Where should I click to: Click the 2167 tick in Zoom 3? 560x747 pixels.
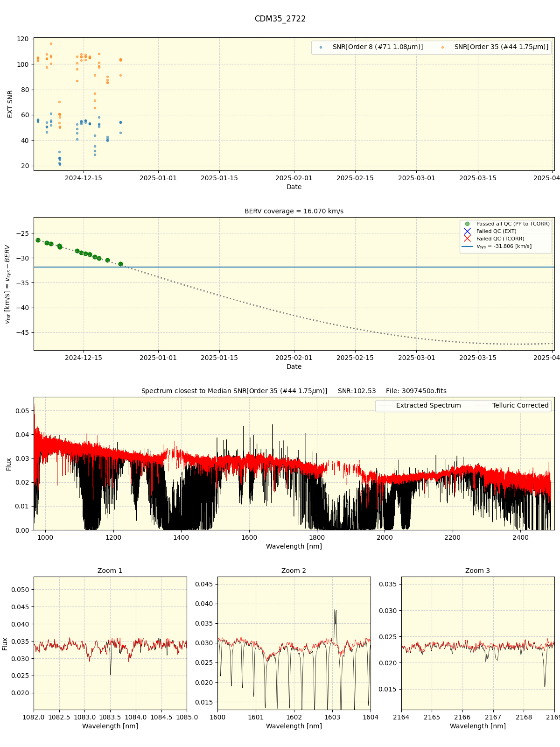tap(493, 717)
